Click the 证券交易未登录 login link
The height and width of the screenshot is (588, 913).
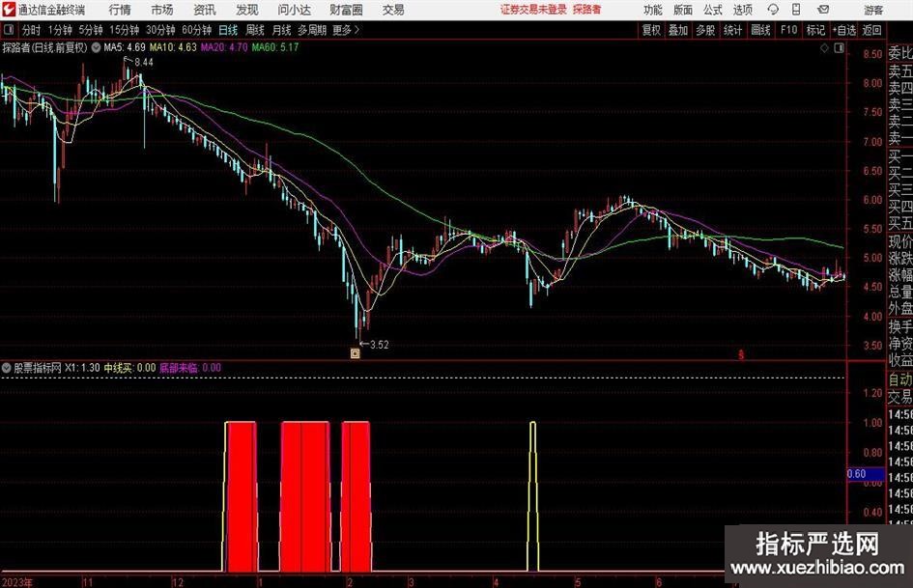(x=533, y=10)
